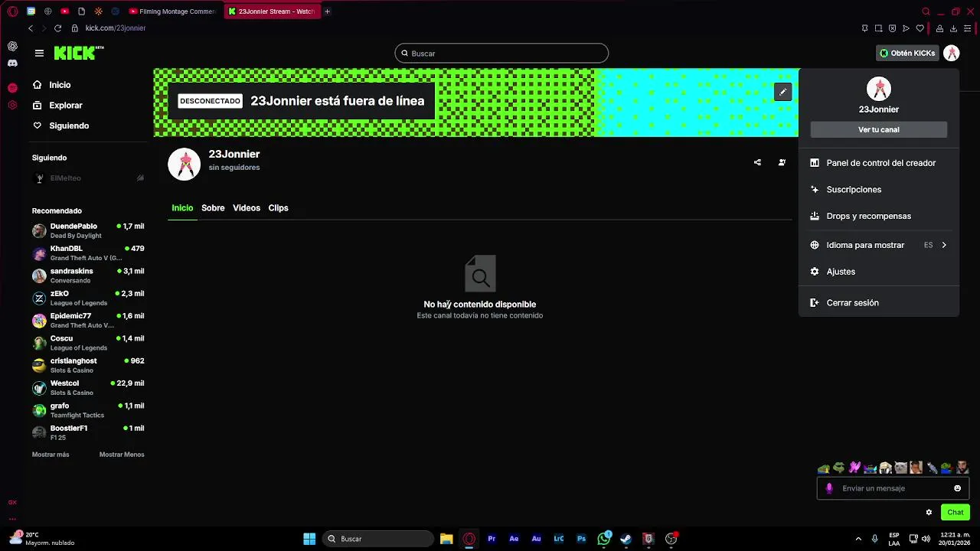The width and height of the screenshot is (980, 551).
Task: Open Discord in the Opera sidebar
Action: click(12, 64)
